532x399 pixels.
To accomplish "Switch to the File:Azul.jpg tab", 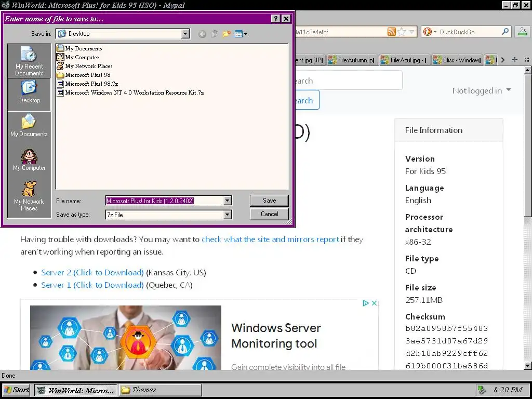I will tap(404, 60).
